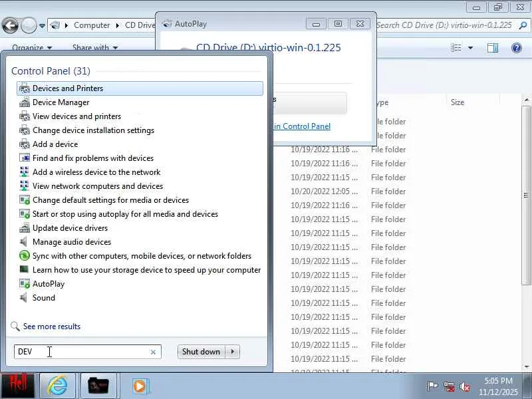Click Add a wireless device to the network
This screenshot has height=399, width=532.
coord(96,172)
